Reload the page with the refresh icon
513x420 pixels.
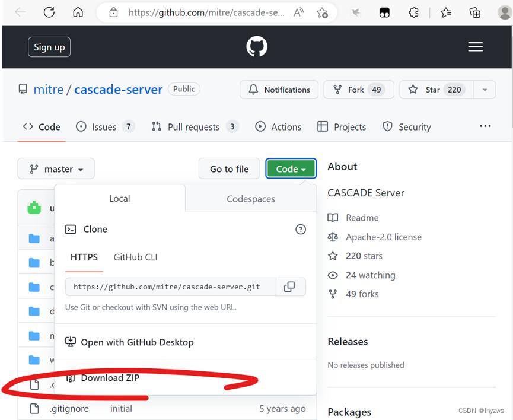tap(49, 13)
